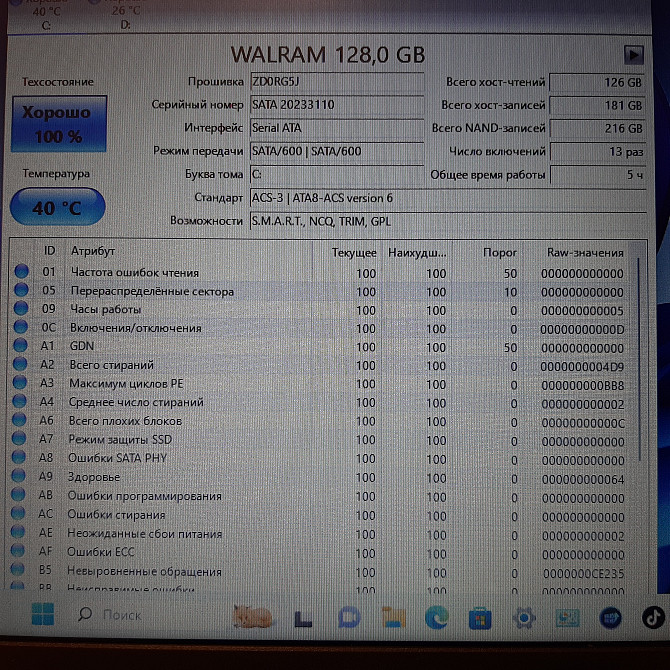
Task: Click the status circle for attribute AC
Action: click(x=18, y=513)
